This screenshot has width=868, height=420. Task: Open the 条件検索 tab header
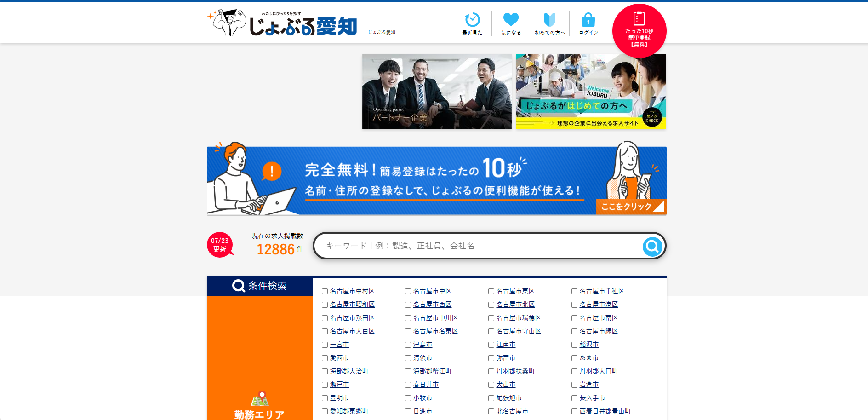click(x=259, y=286)
